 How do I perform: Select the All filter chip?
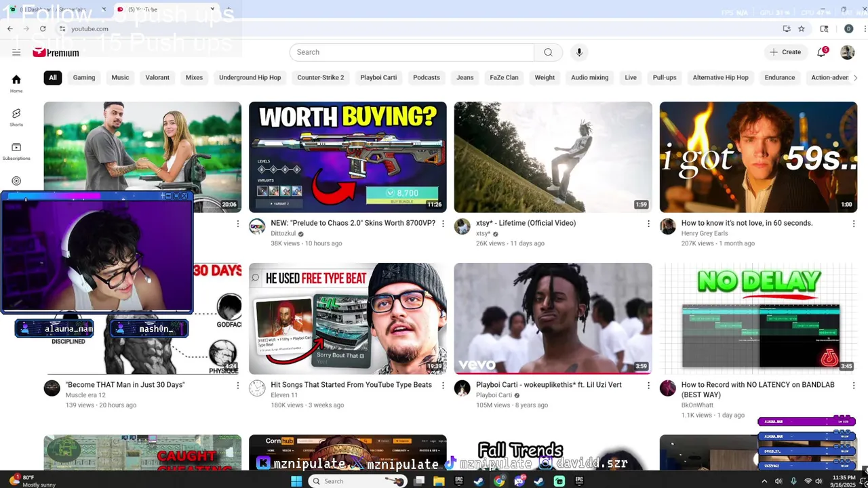pos(52,77)
